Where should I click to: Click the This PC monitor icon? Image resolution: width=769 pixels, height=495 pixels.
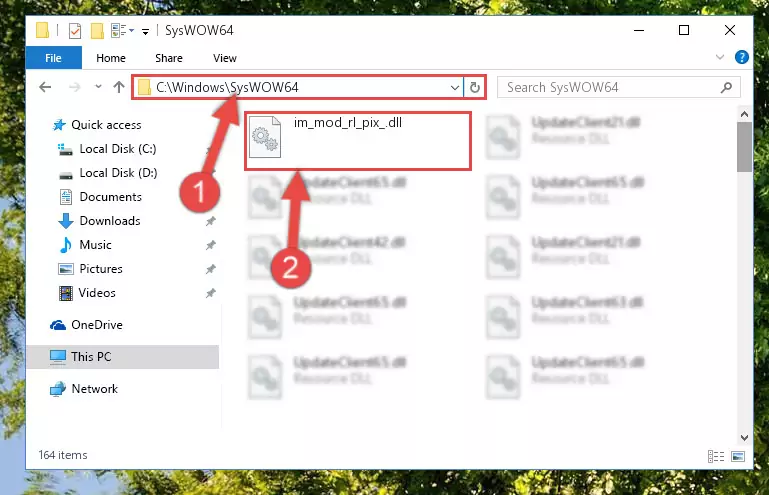pos(58,357)
